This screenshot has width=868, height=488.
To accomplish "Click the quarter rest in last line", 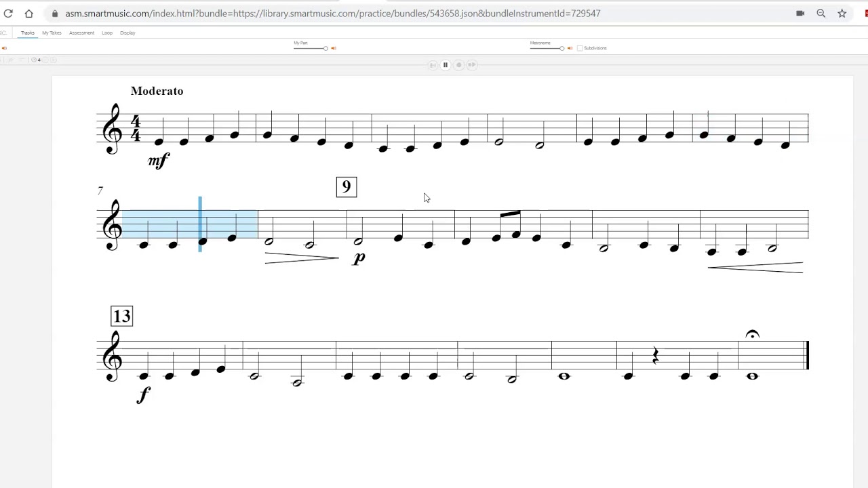I will point(655,355).
